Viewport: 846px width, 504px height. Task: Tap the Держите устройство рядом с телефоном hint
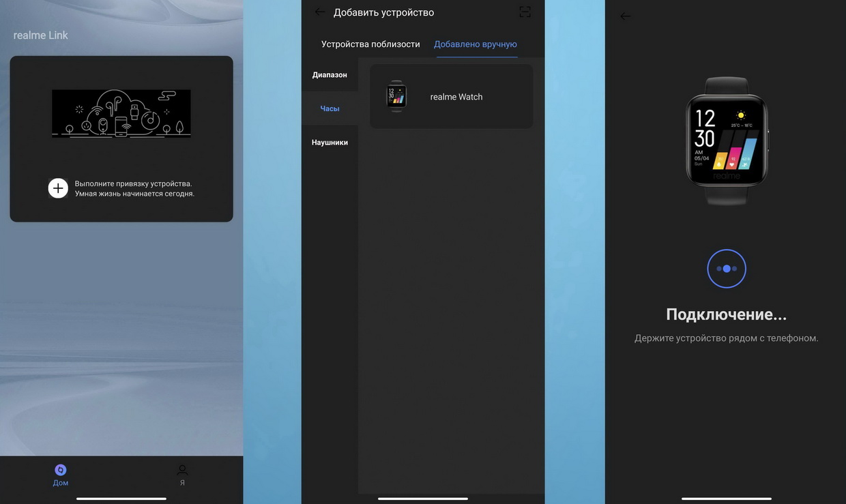(x=727, y=338)
